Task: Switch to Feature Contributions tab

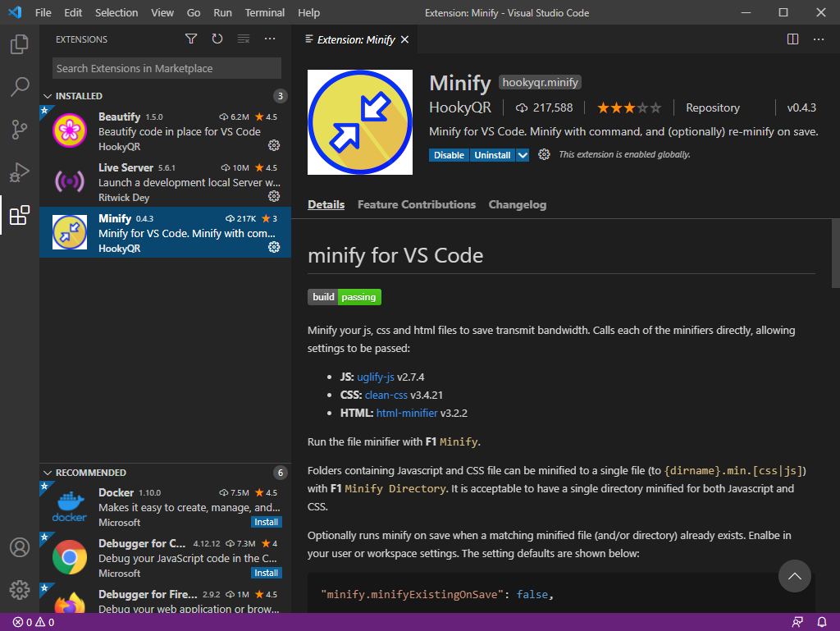Action: pyautogui.click(x=416, y=204)
